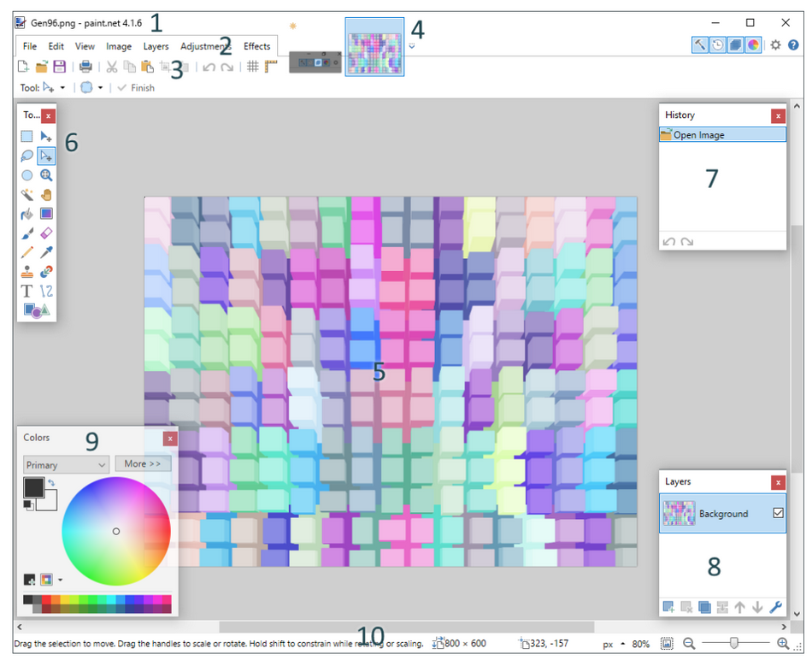Click the zoom slider in status bar

pos(733,644)
